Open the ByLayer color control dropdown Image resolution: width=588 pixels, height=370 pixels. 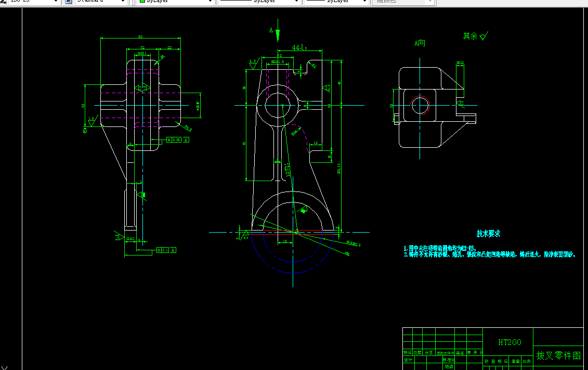tap(176, 2)
